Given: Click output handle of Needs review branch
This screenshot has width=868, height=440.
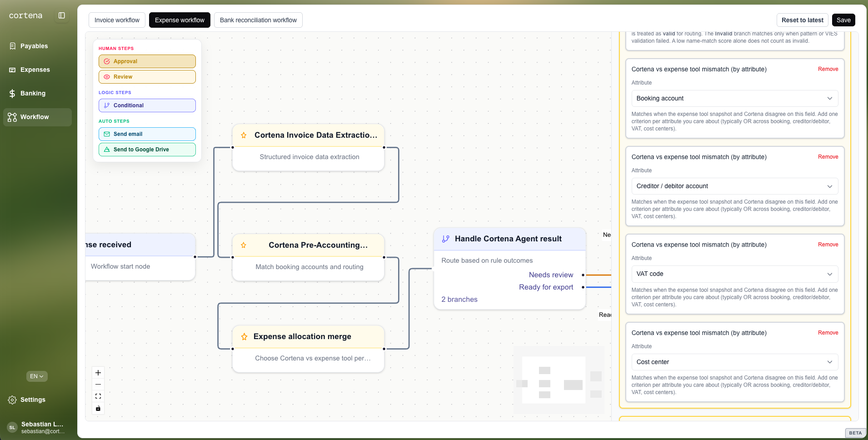Looking at the screenshot, I should pyautogui.click(x=583, y=275).
